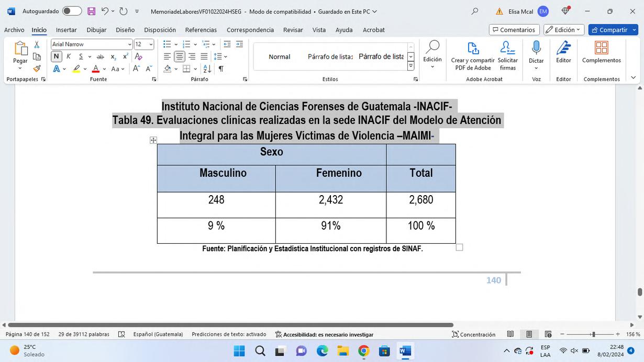
Task: Expand the Estilos gallery
Action: coord(411,66)
